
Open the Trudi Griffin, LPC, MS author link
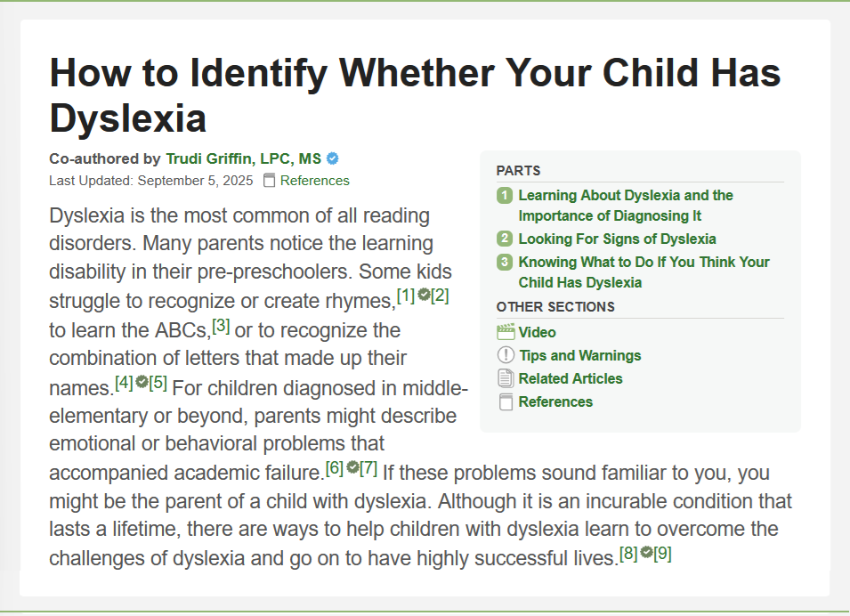point(243,159)
